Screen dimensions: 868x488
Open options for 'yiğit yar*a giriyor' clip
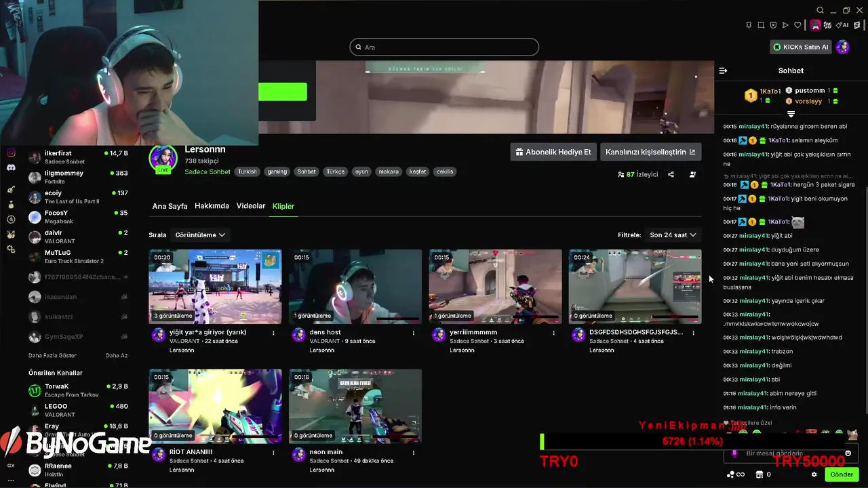[273, 333]
